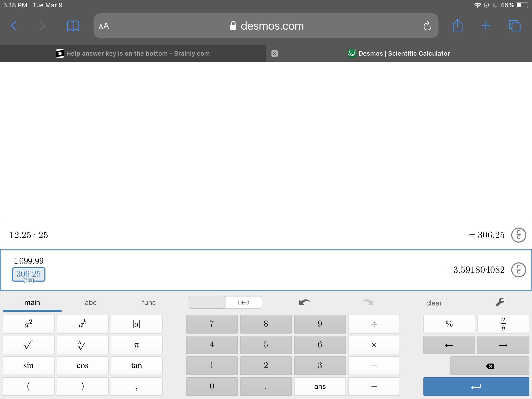The image size is (532, 399).
Task: Open the func keyboard tab
Action: pyautogui.click(x=149, y=302)
